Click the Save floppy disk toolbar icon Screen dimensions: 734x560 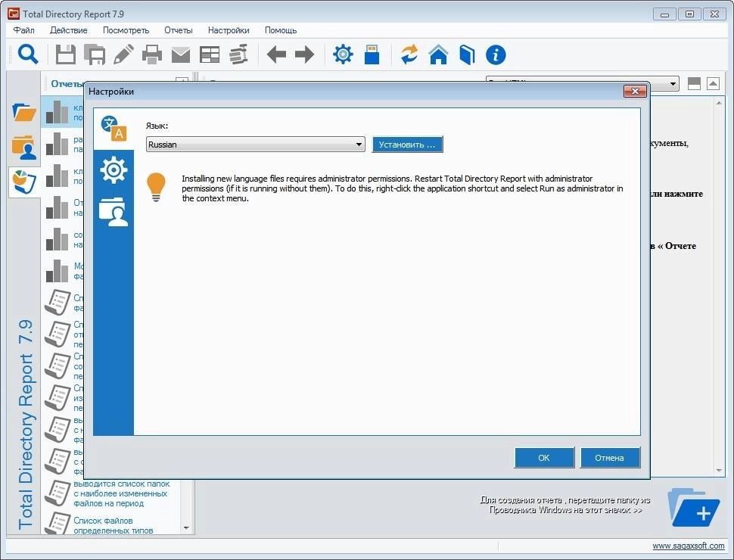66,54
